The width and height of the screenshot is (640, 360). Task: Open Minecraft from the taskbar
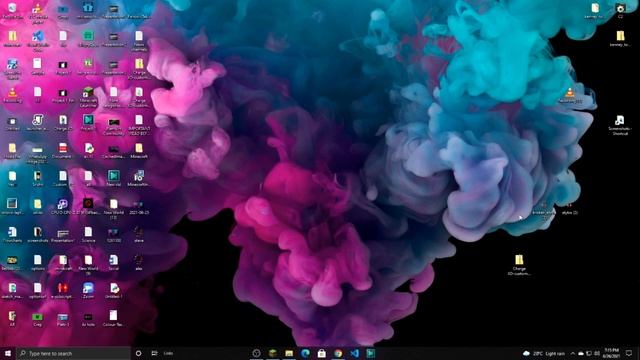click(273, 353)
